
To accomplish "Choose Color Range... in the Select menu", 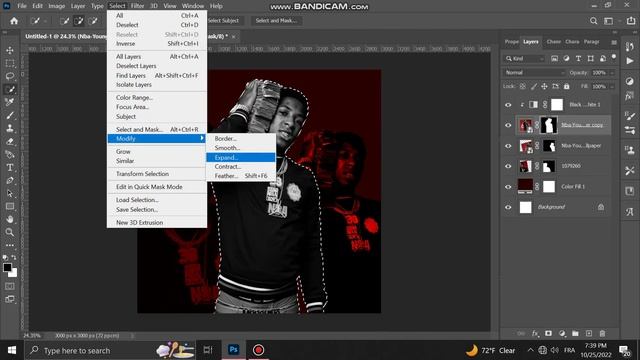I will pos(157,98).
